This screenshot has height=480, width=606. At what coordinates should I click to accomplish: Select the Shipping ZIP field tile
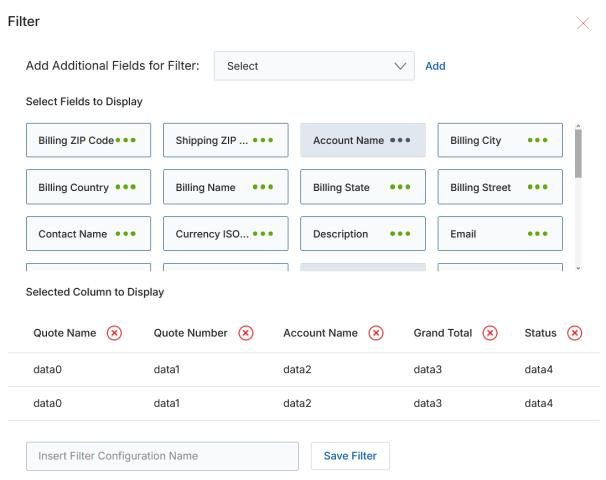(226, 140)
